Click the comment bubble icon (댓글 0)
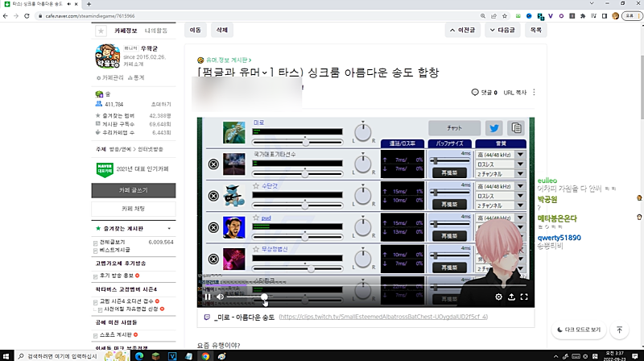644x361 pixels. pos(475,93)
